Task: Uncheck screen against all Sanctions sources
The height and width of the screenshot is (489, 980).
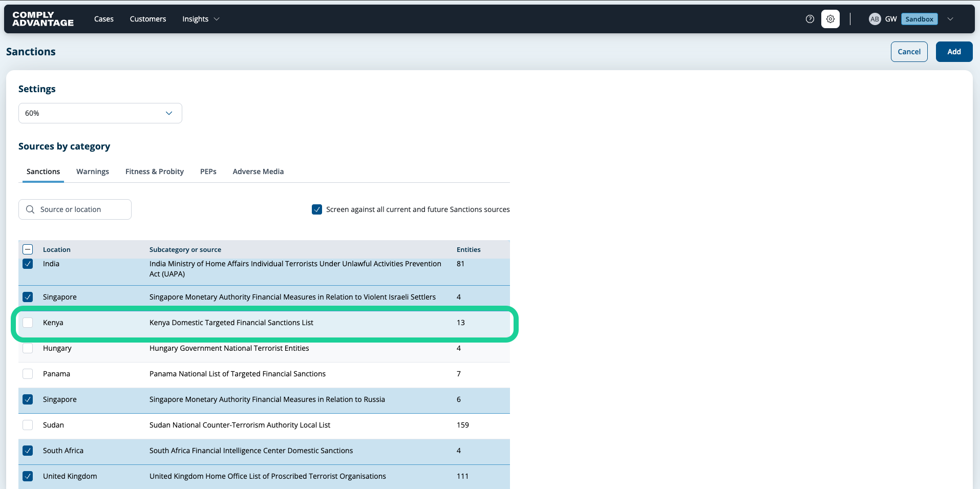Action: tap(317, 209)
